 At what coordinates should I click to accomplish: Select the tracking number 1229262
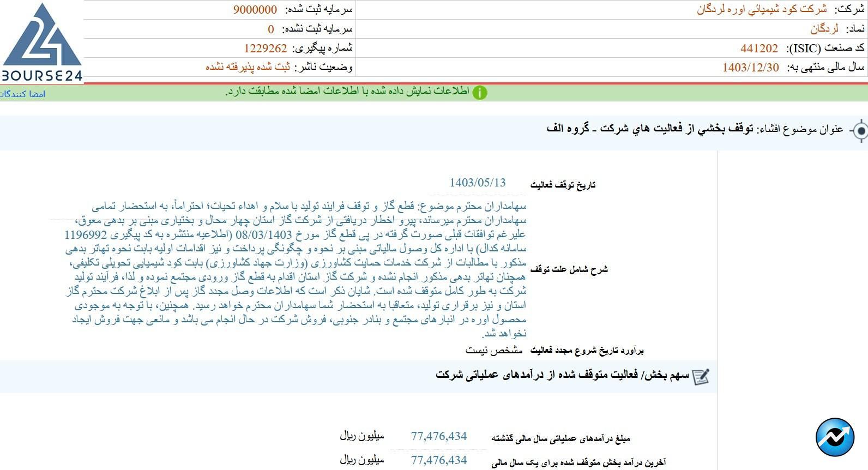[265, 49]
